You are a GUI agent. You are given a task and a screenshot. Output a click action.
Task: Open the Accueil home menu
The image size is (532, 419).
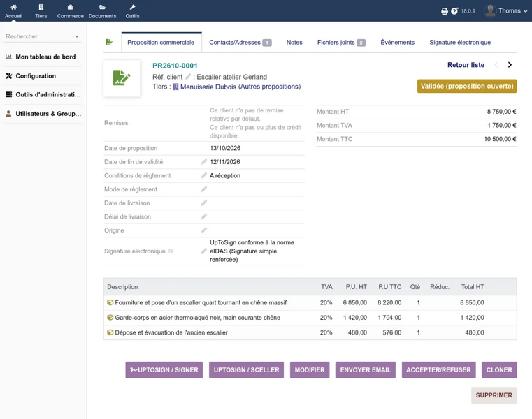click(x=13, y=11)
